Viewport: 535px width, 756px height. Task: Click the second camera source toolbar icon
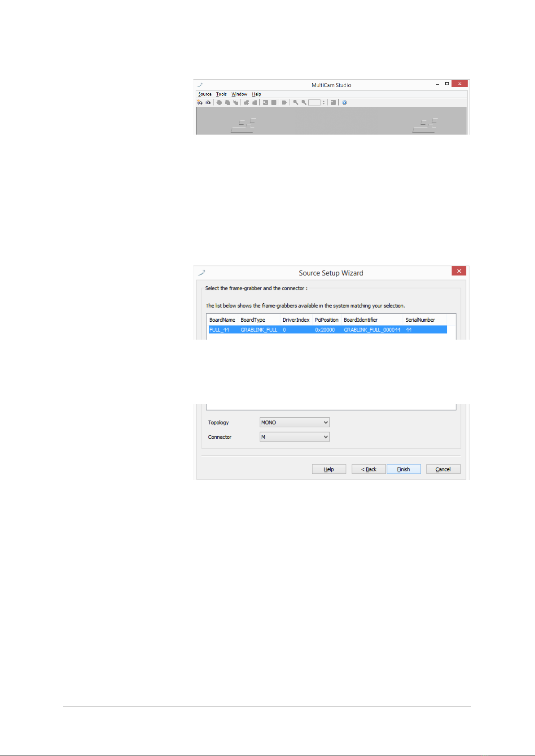[x=208, y=102]
